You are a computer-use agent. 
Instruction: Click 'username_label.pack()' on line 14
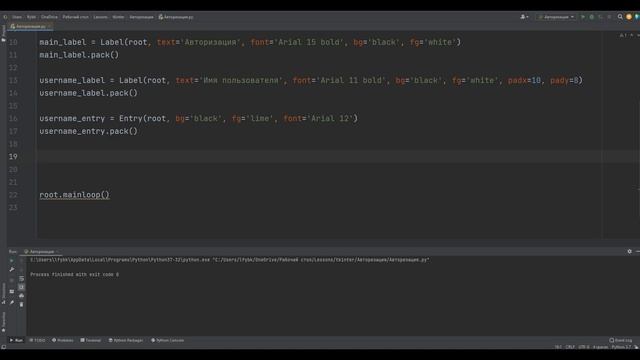pos(88,93)
